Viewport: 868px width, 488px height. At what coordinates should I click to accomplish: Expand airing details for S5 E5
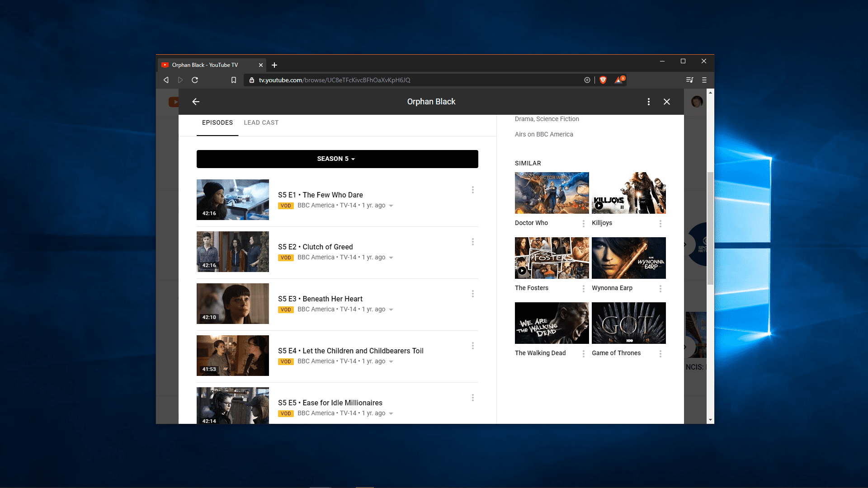click(x=391, y=413)
